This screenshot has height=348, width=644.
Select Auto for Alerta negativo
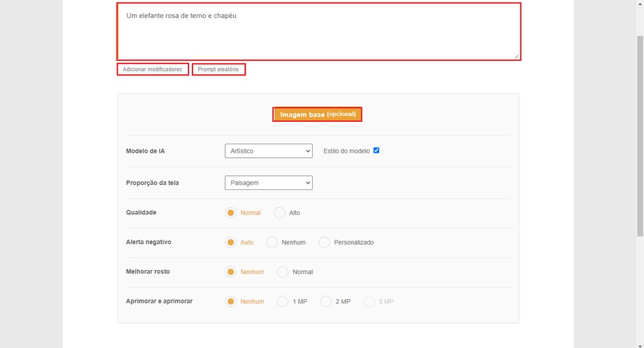tap(231, 242)
